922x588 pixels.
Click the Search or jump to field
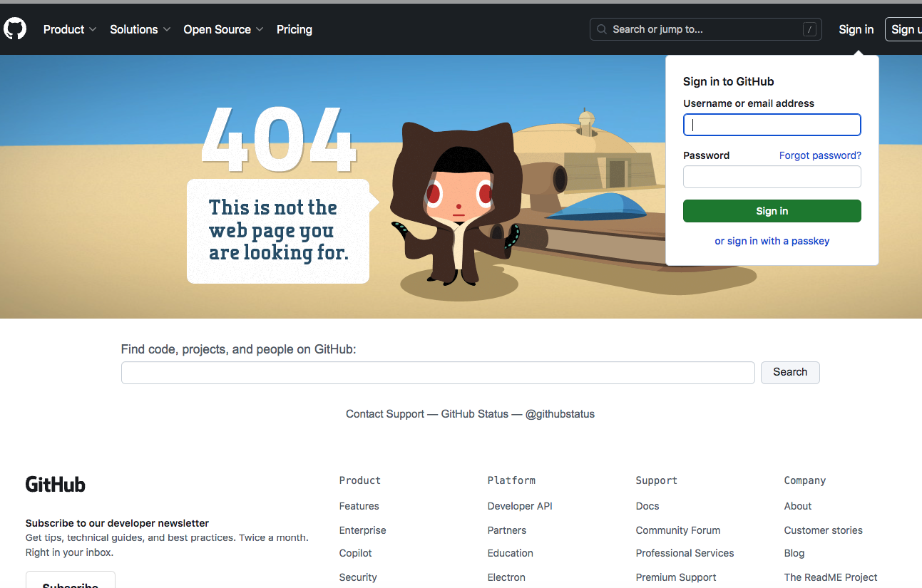coord(706,29)
